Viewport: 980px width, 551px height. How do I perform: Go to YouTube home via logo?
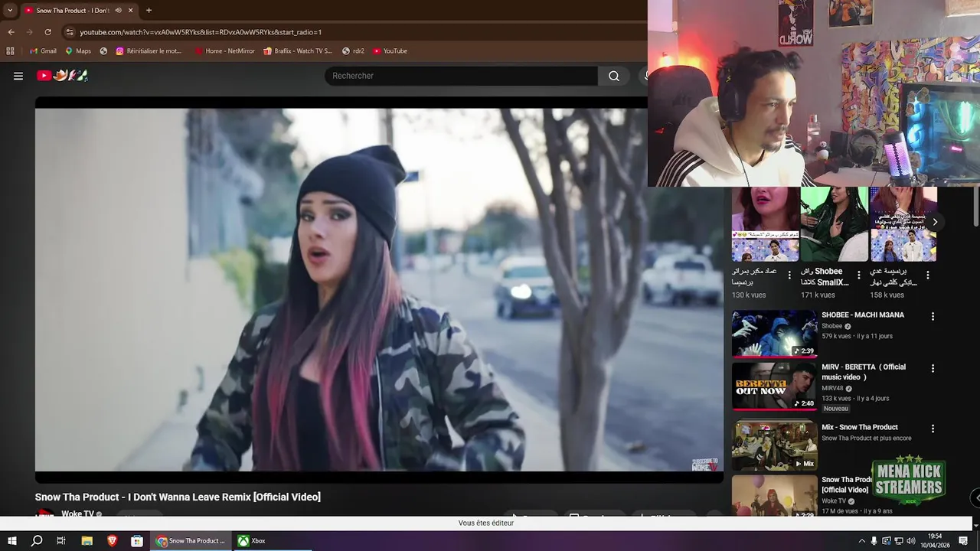click(62, 76)
